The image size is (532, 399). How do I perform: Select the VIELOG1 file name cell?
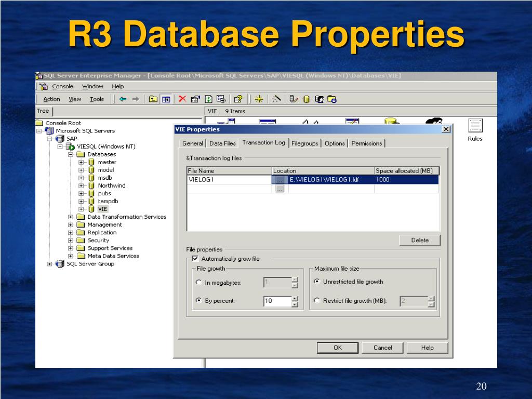[x=229, y=179]
